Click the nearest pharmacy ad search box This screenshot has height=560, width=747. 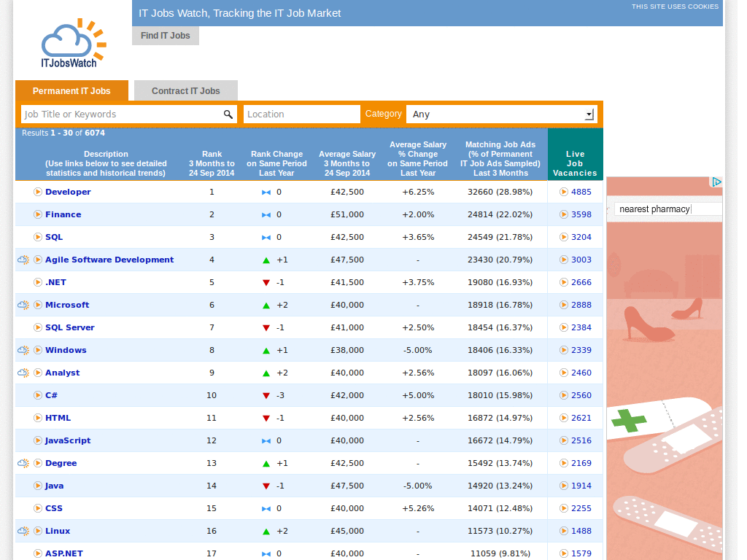click(x=668, y=209)
